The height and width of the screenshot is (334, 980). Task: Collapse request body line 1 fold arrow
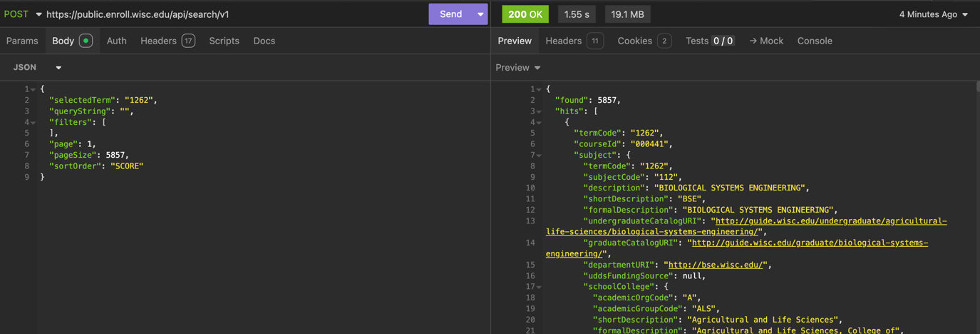[33, 89]
